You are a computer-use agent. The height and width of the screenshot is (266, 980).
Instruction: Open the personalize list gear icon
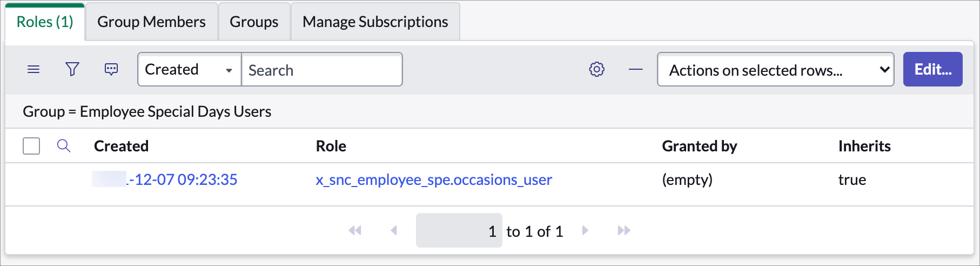[x=596, y=69]
